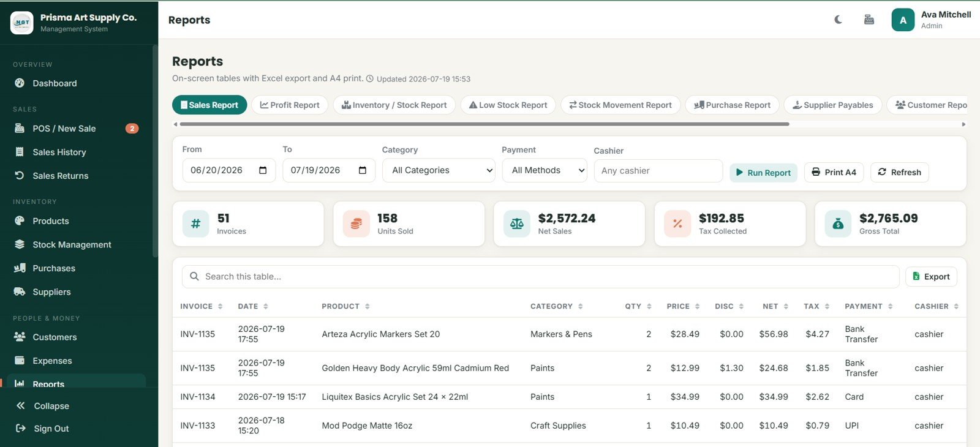Click the POS notification badge 2
Screen dimensions: 980x447
[132, 129]
